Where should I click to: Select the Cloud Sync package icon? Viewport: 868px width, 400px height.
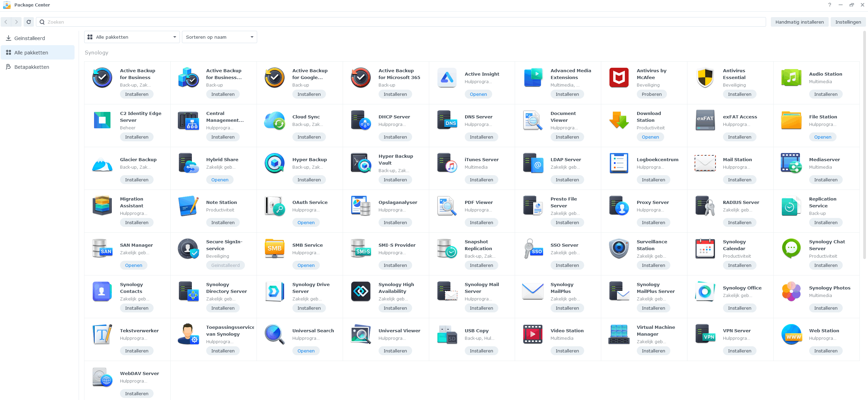[274, 120]
